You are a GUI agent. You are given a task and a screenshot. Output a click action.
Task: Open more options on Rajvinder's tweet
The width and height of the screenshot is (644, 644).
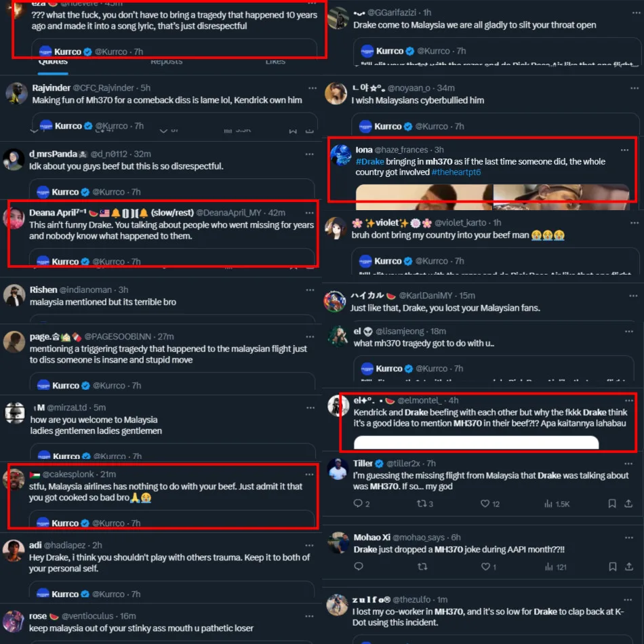pos(313,88)
